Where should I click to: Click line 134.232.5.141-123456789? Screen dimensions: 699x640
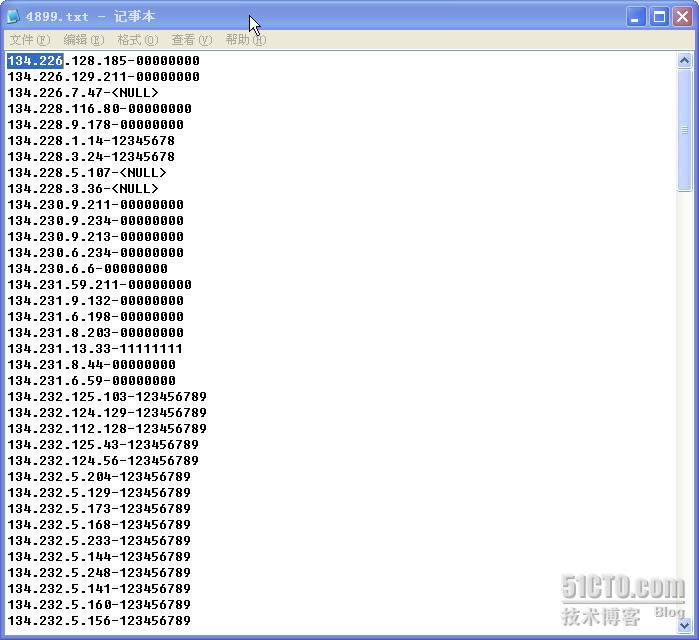(99, 589)
